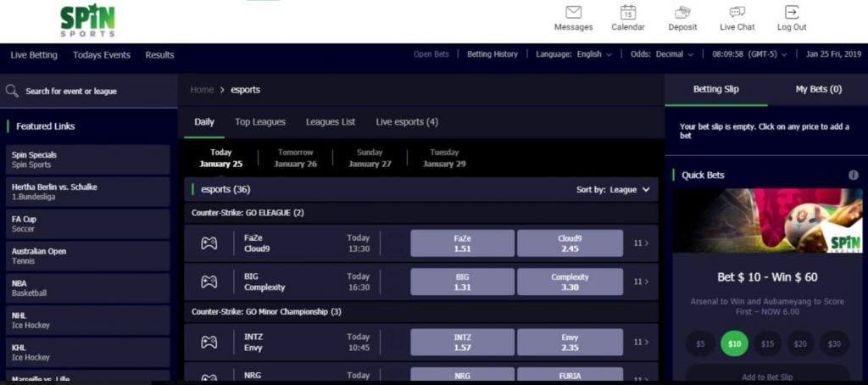Bet on Complexity at 3.30
Image resolution: width=868 pixels, height=385 pixels.
coord(570,282)
